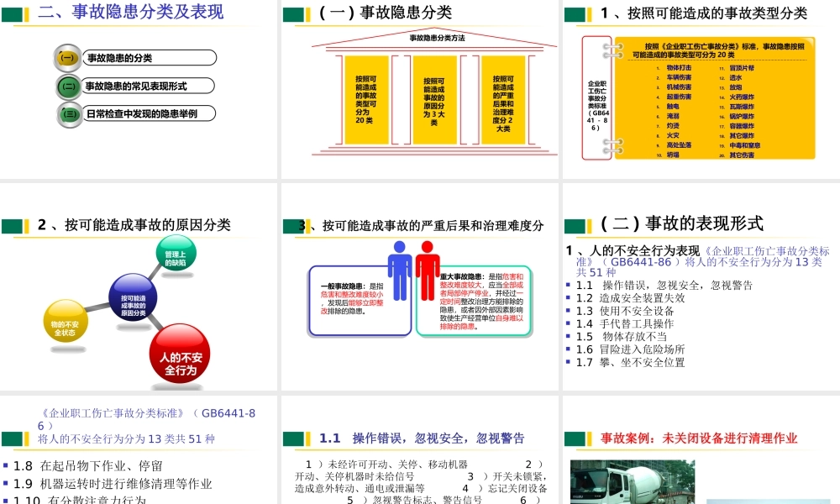This screenshot has height=504, width=840.
Task: Click the green (二) circle badge
Action: [x=68, y=86]
